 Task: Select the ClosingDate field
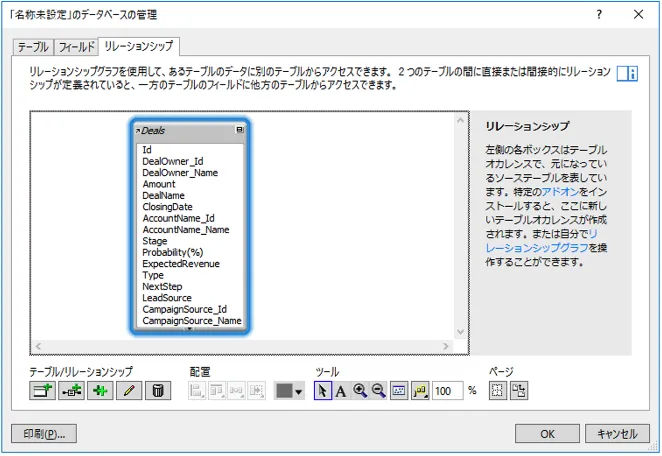click(x=167, y=207)
